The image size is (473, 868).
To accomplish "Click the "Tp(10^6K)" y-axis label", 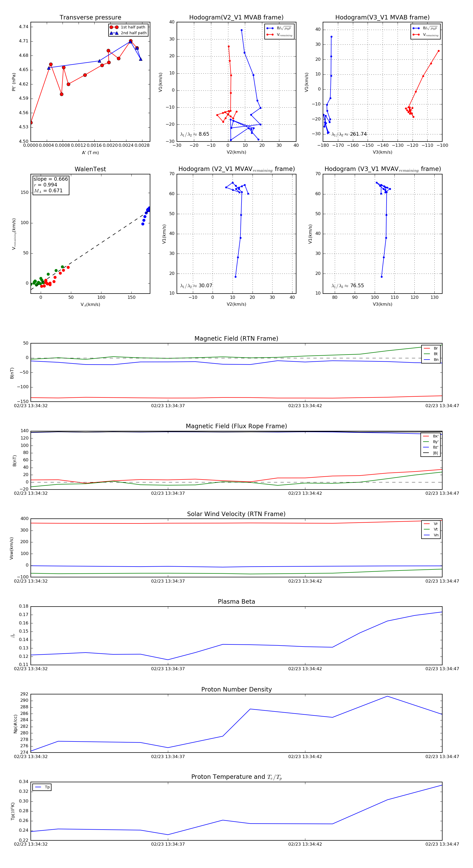I will click(13, 811).
